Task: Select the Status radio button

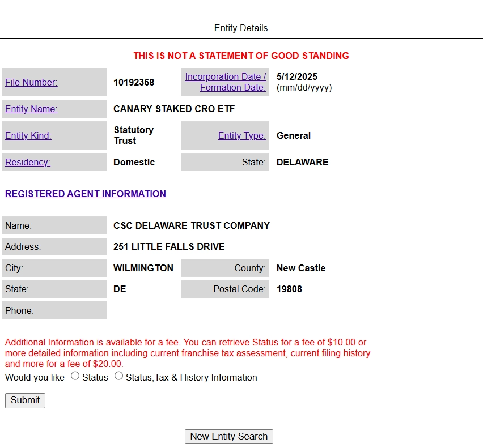Action: (75, 376)
